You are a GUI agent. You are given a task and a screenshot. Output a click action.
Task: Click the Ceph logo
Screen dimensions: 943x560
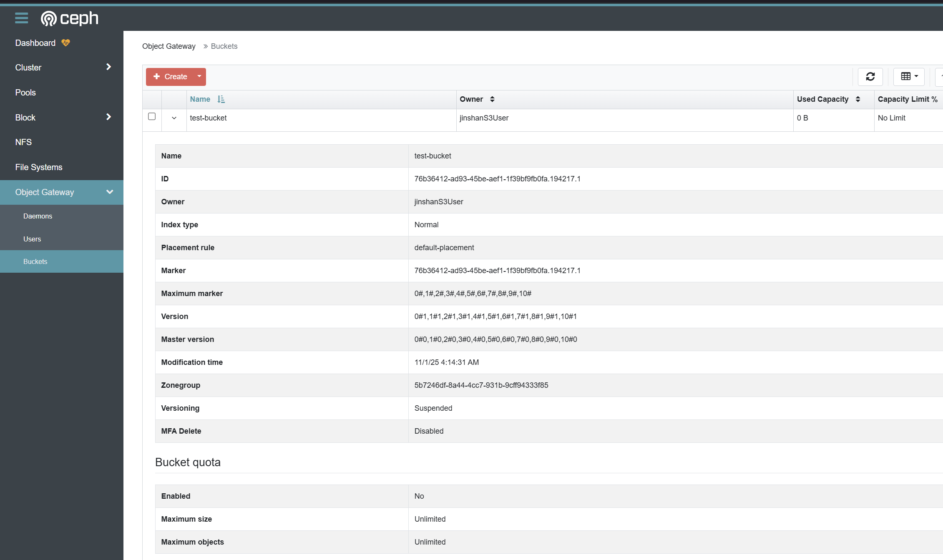[x=70, y=18]
